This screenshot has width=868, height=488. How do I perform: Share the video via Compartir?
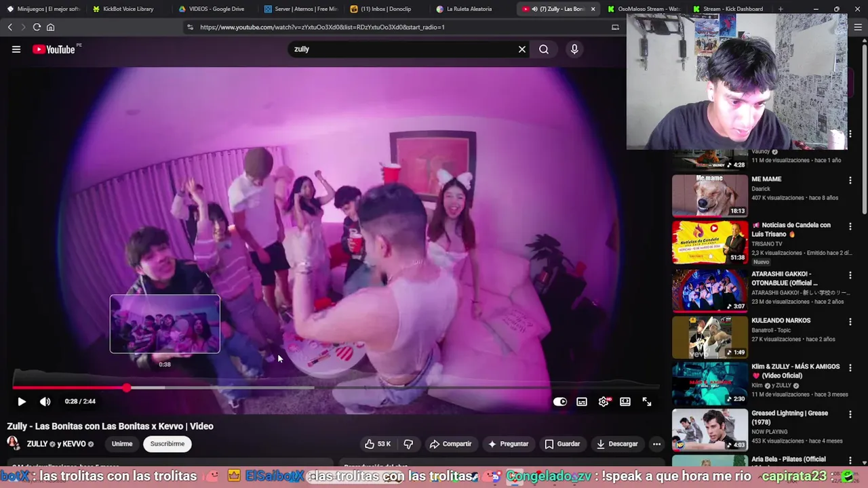[451, 444]
